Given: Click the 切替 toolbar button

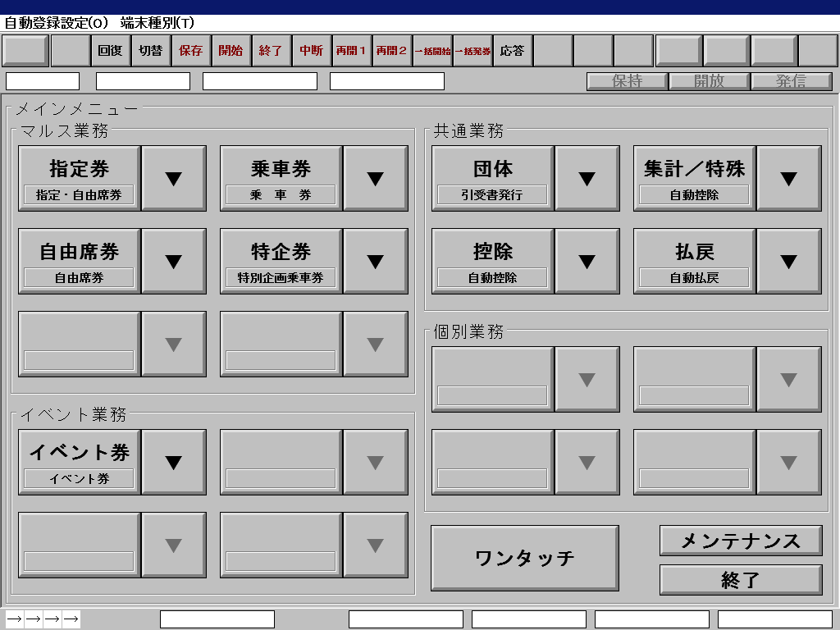Looking at the screenshot, I should (151, 51).
